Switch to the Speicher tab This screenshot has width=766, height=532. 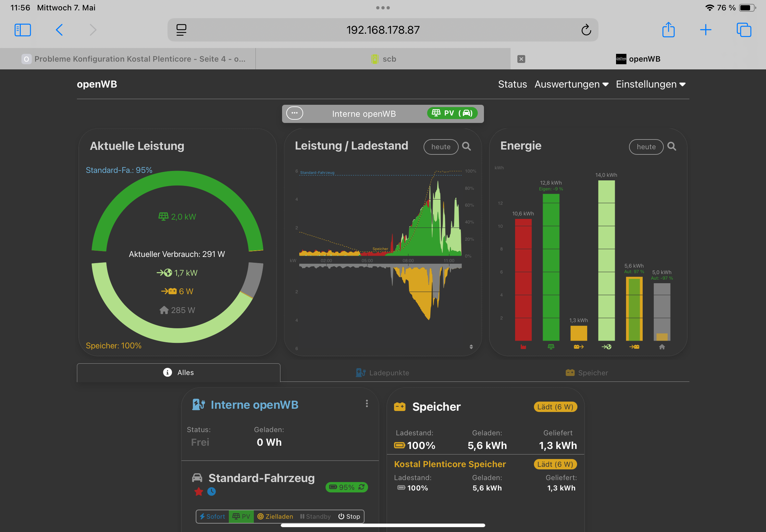[x=587, y=373]
